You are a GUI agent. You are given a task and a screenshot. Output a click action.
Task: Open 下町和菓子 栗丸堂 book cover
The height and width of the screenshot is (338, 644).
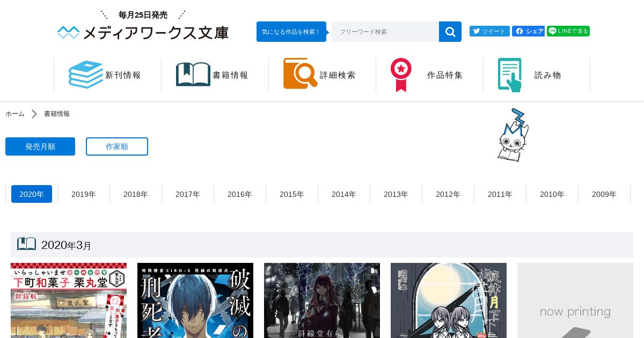(69, 300)
